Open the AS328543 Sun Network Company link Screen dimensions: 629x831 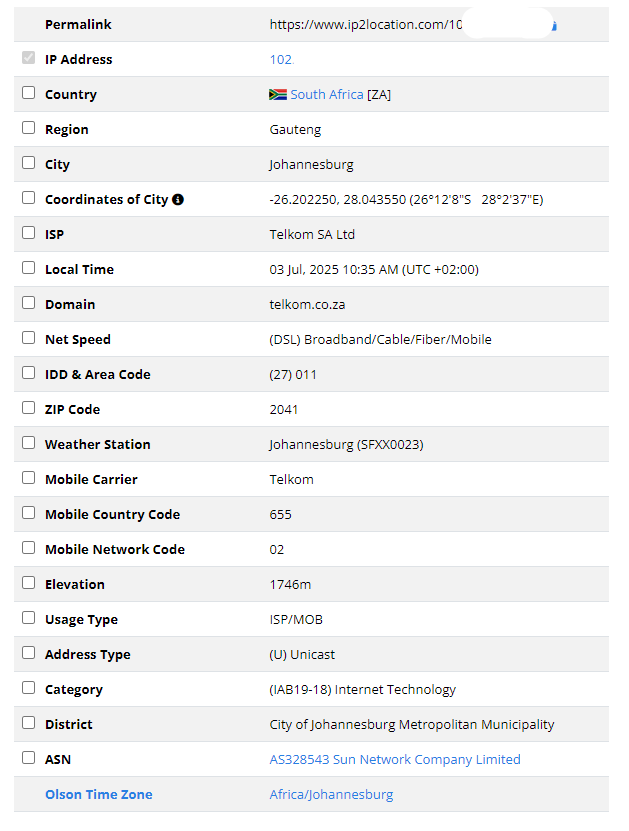pos(395,759)
